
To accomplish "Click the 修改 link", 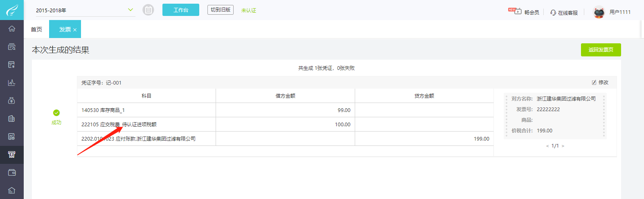I will 603,83.
